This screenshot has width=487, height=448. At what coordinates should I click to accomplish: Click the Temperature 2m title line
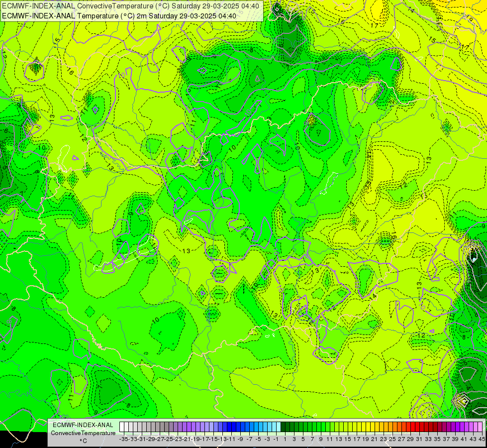(119, 16)
